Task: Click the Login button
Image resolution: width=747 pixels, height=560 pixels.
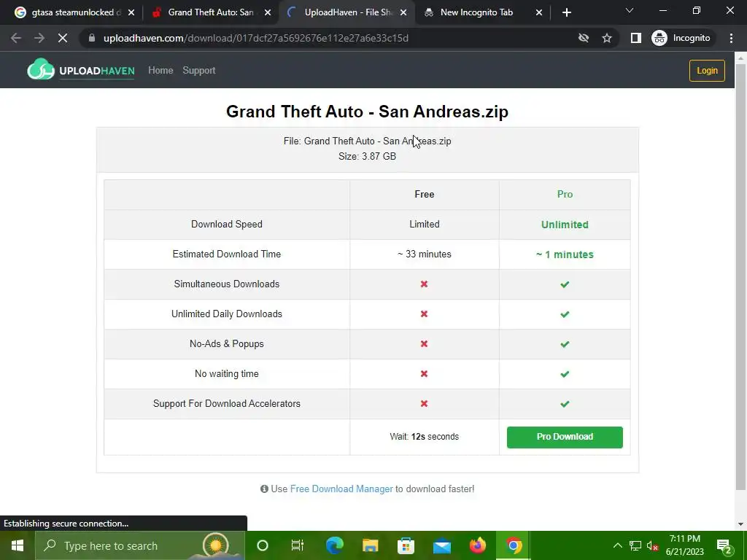Action: click(x=707, y=71)
